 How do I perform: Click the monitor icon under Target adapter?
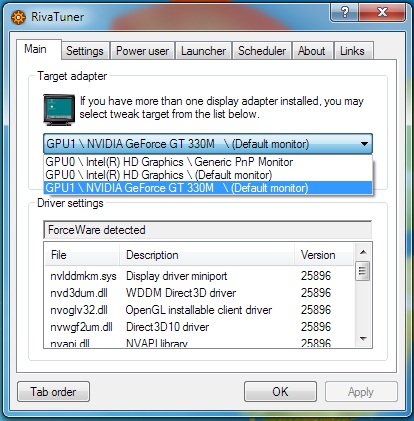[59, 110]
